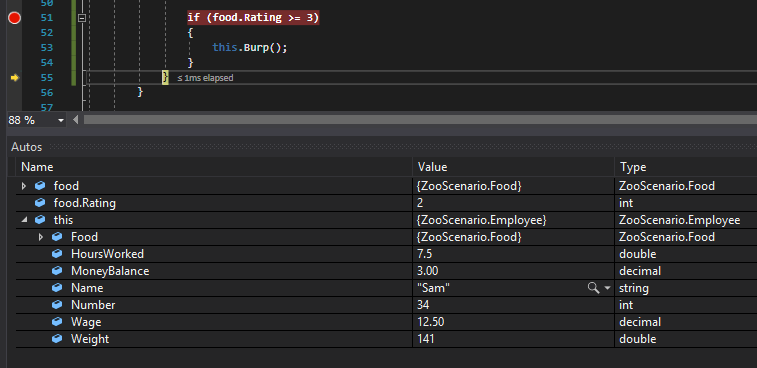Image resolution: width=757 pixels, height=368 pixels.
Task: Open the visualizer dropdown arrow beside Name
Action: (x=607, y=288)
